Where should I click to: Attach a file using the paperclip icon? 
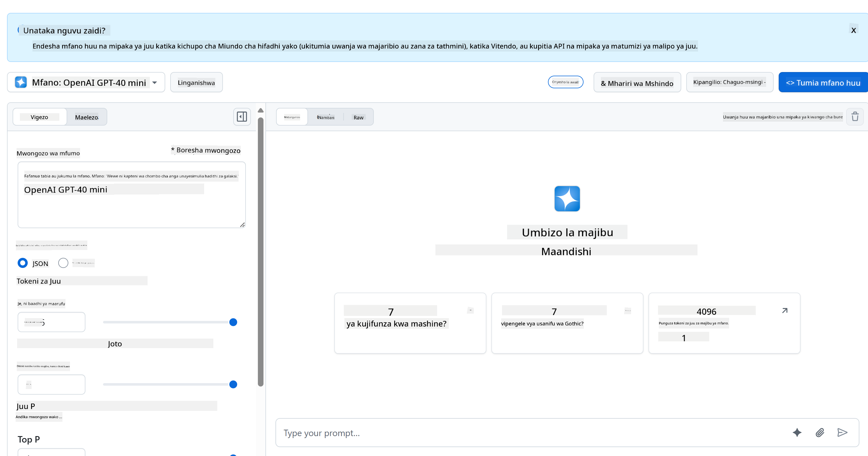(x=820, y=433)
